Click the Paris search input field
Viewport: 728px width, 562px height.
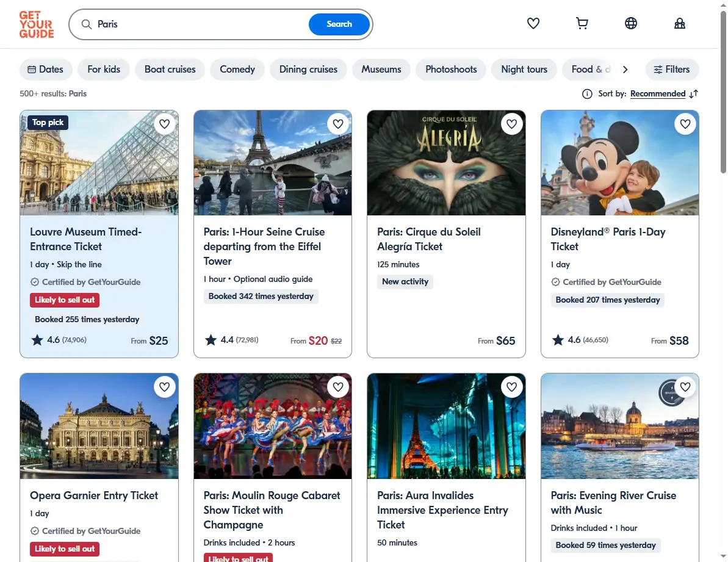(x=200, y=24)
